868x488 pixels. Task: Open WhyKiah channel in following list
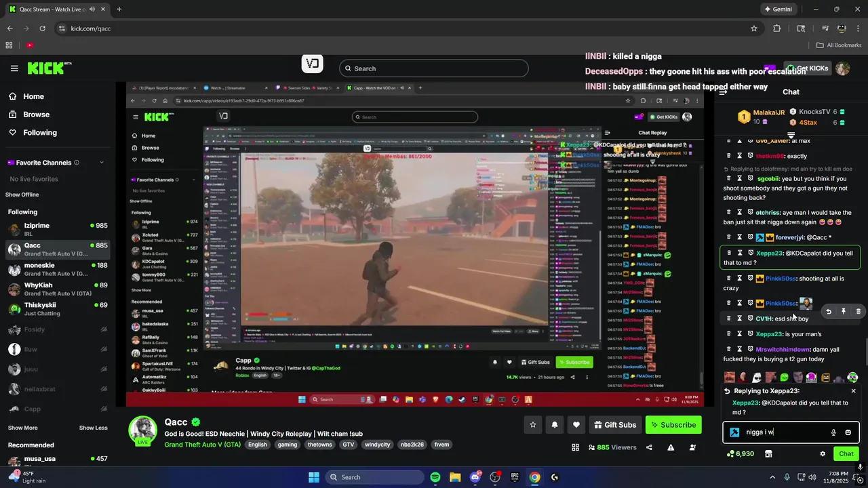58,289
